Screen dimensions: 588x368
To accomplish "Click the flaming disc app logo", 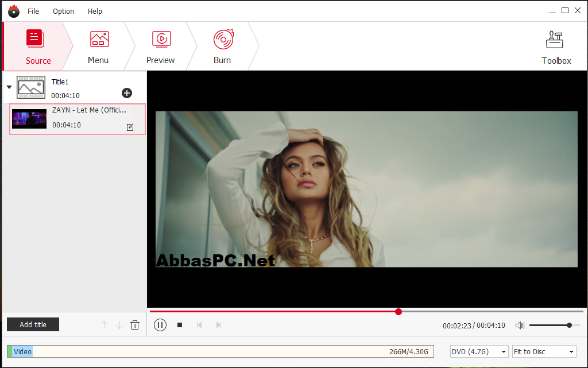I will coord(14,11).
